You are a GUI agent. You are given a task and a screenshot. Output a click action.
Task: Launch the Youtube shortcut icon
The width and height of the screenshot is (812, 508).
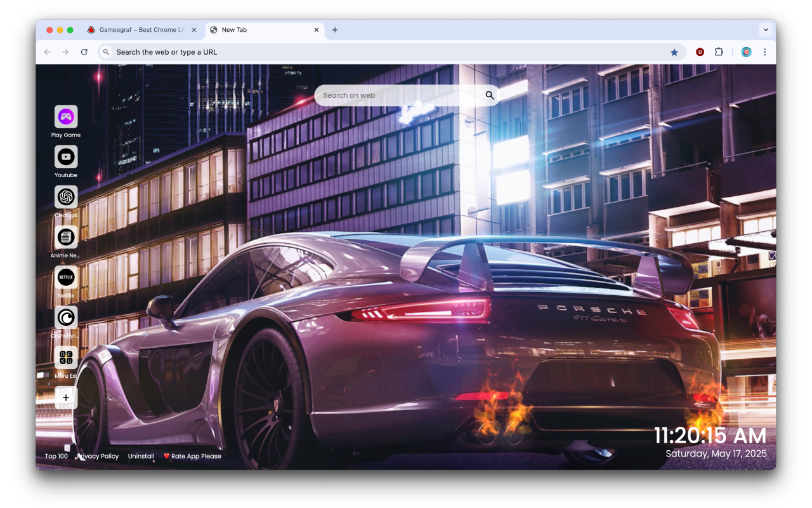click(x=66, y=157)
